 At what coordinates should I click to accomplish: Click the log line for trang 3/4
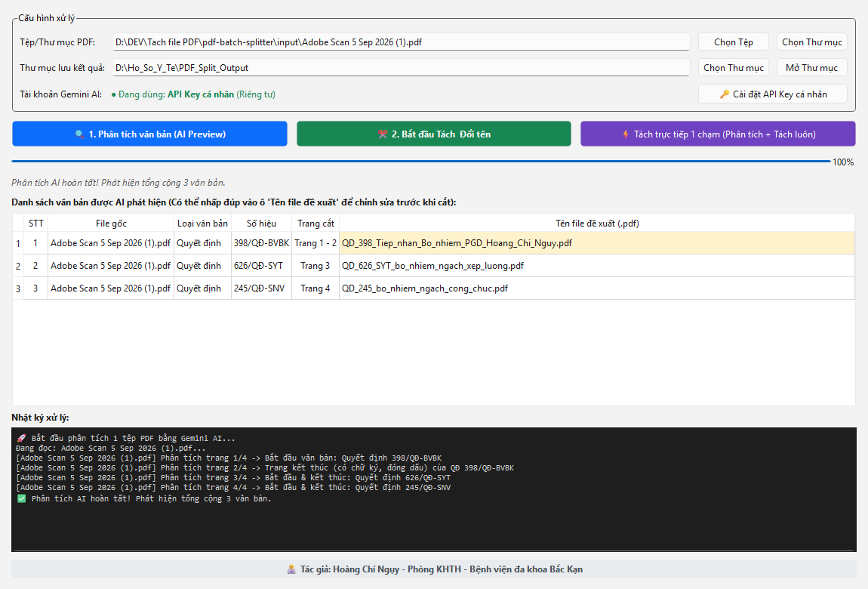point(234,478)
